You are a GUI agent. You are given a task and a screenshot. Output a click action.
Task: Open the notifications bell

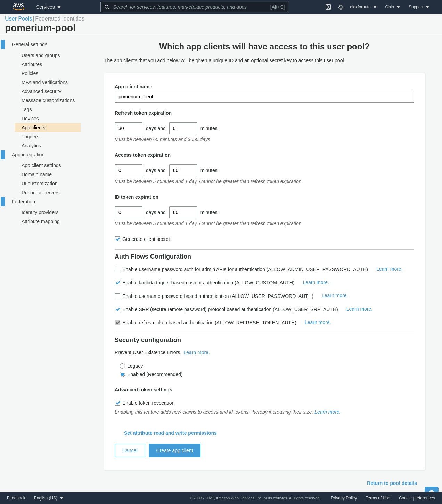(x=341, y=7)
